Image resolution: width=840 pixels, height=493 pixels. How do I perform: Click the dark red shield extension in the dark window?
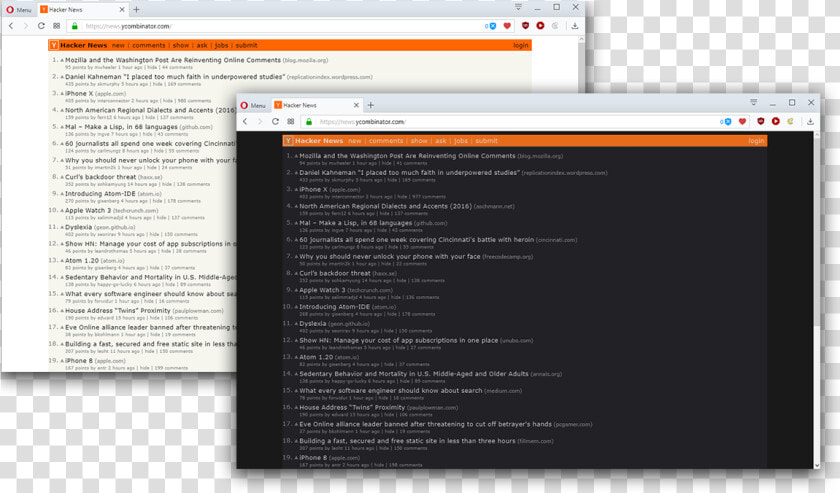[761, 121]
